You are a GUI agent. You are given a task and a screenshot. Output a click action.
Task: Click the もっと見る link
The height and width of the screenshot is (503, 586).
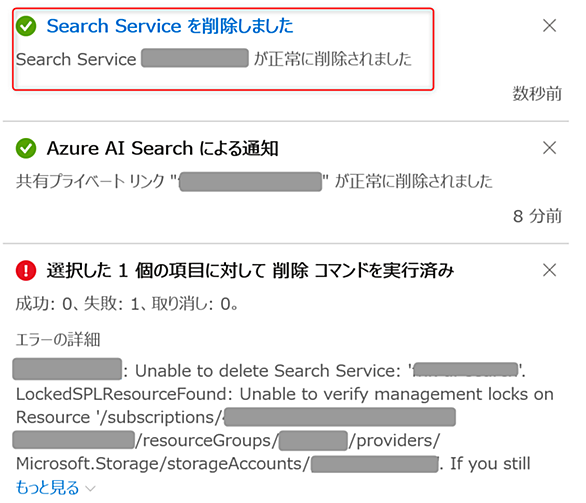pos(47,488)
